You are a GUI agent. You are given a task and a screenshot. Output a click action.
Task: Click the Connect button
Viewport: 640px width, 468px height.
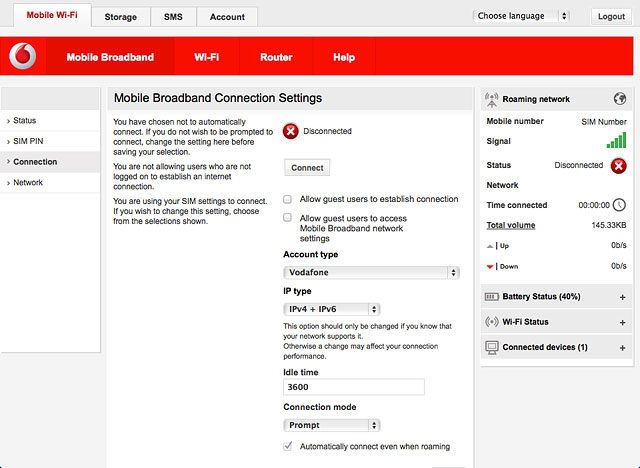click(x=307, y=168)
